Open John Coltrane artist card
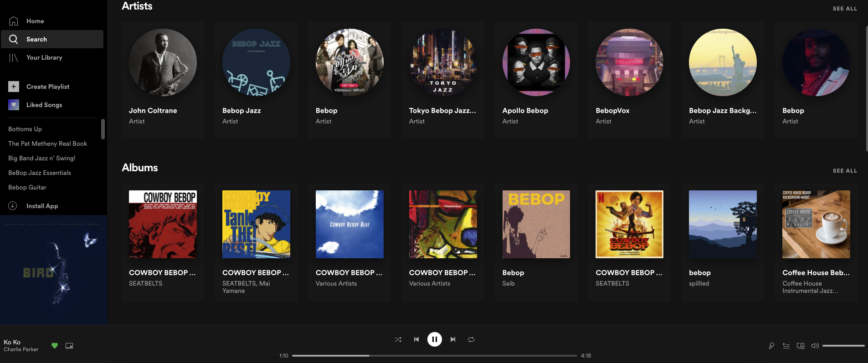The height and width of the screenshot is (363, 868). [163, 80]
